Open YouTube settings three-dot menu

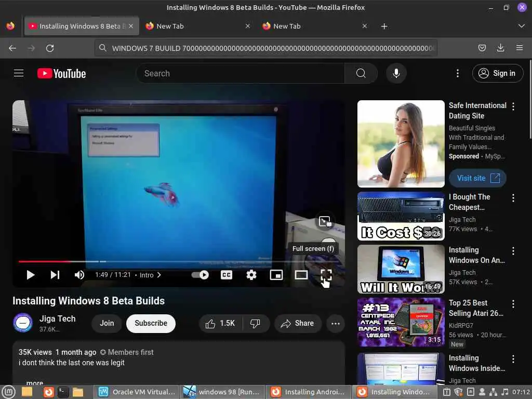[457, 73]
